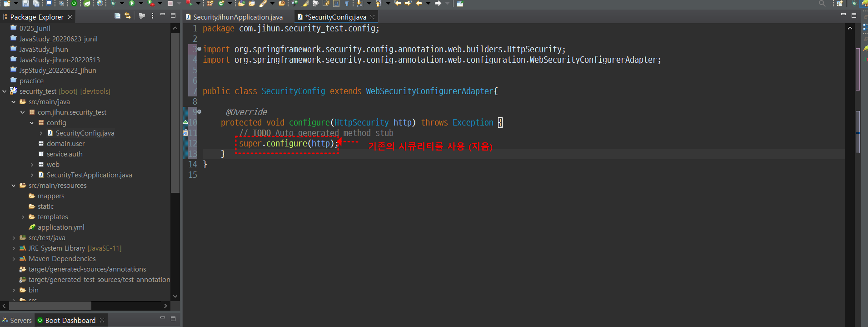This screenshot has width=868, height=327.
Task: Click the override indicator on line 10
Action: (x=185, y=122)
